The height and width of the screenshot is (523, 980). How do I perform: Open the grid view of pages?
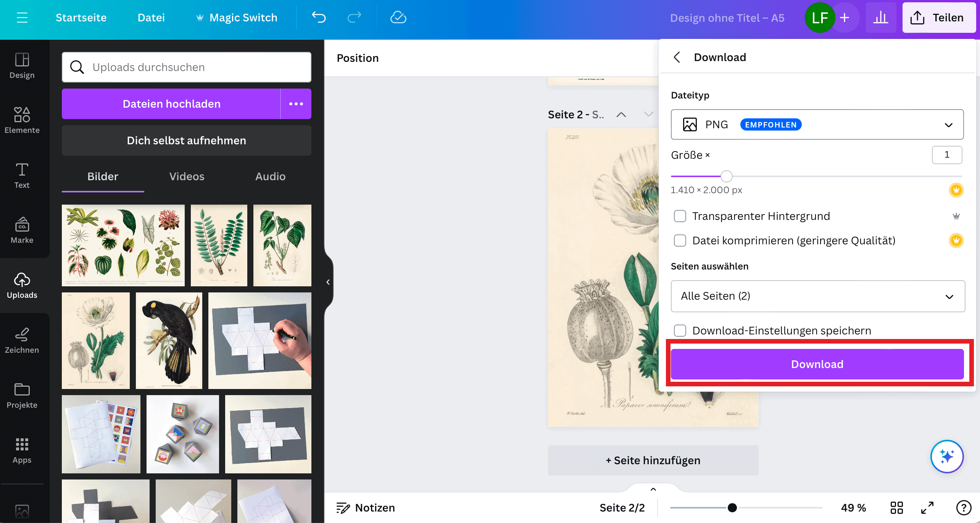click(x=896, y=508)
